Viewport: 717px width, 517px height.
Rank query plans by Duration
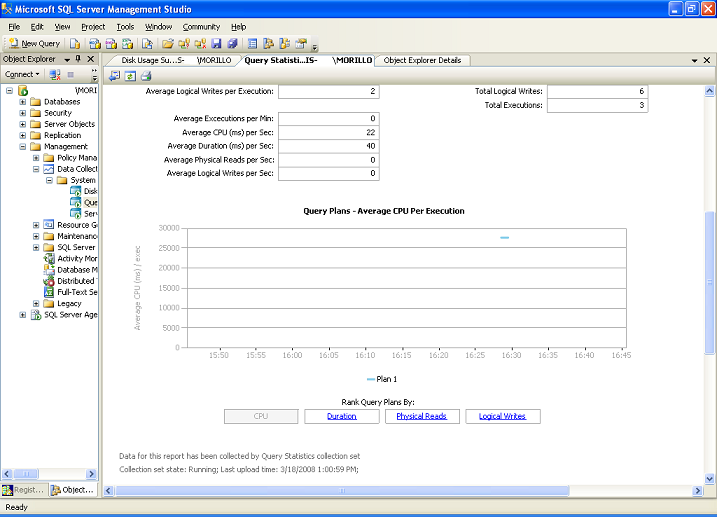pyautogui.click(x=342, y=416)
